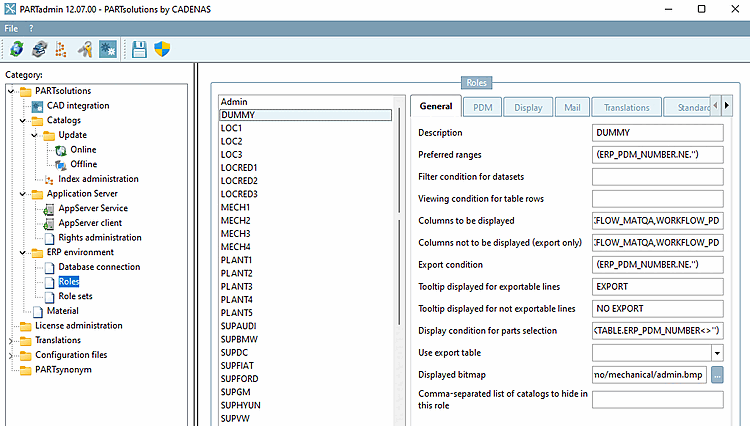Select the DUMMY role entry
Viewport: 750px width, 426px height.
coord(306,115)
